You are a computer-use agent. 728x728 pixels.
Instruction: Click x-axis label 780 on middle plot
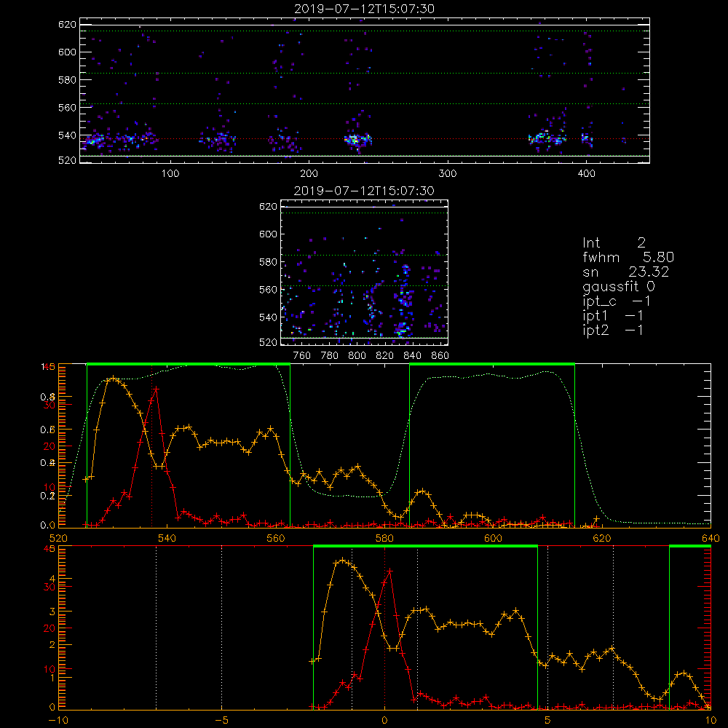[x=330, y=356]
